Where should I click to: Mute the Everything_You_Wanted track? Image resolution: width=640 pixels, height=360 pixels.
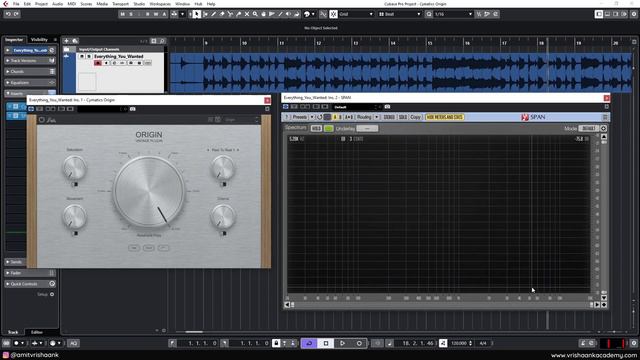click(x=82, y=56)
